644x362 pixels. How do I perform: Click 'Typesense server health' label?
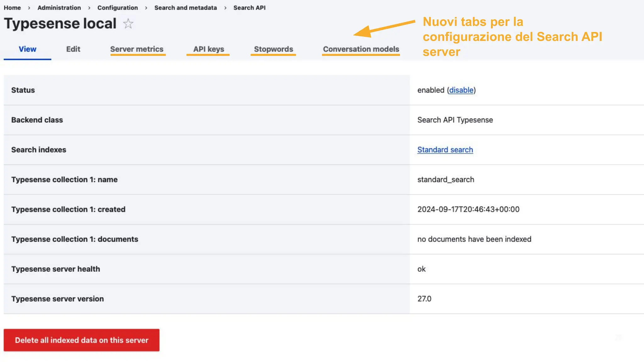pos(56,269)
